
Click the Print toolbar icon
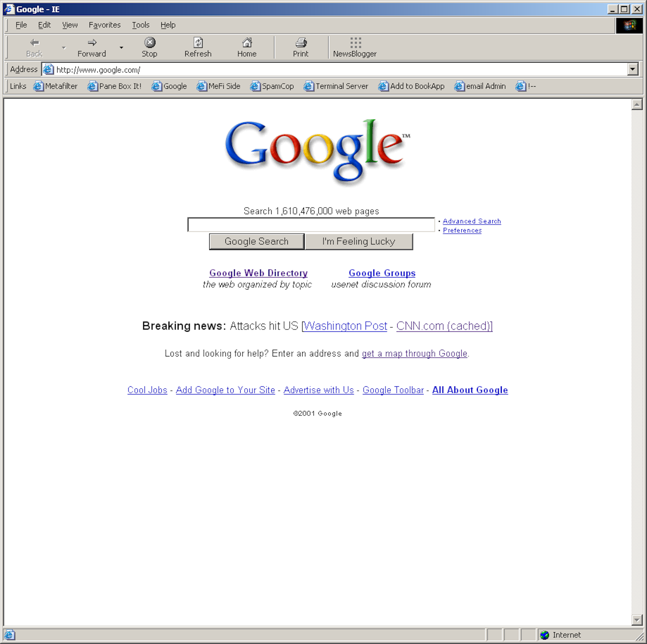(x=301, y=43)
